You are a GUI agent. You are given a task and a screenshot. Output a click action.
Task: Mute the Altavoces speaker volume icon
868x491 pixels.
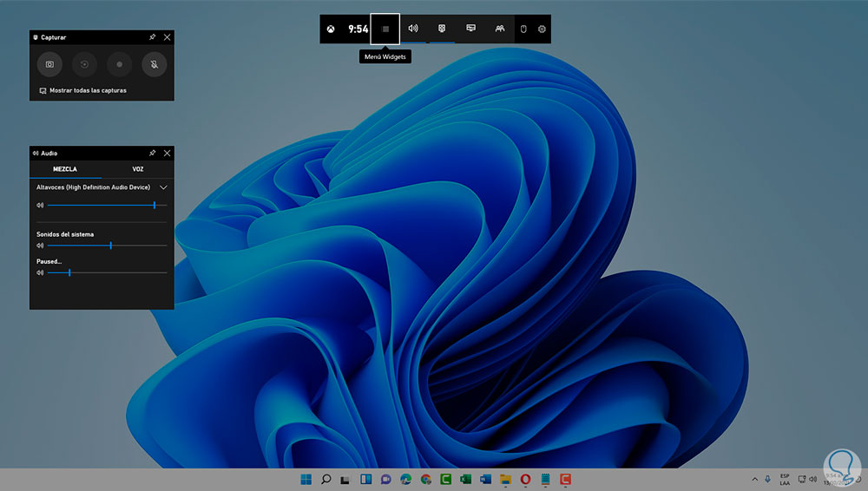(40, 206)
